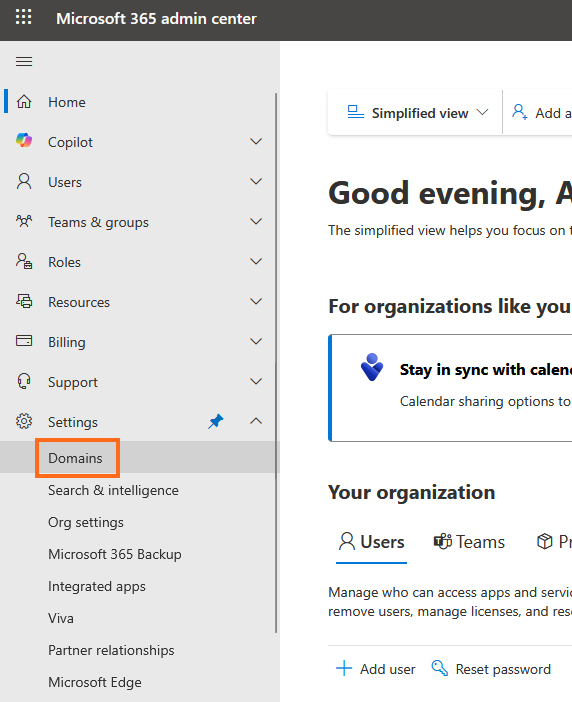Click the Support headset icon
The image size is (572, 702).
24,381
